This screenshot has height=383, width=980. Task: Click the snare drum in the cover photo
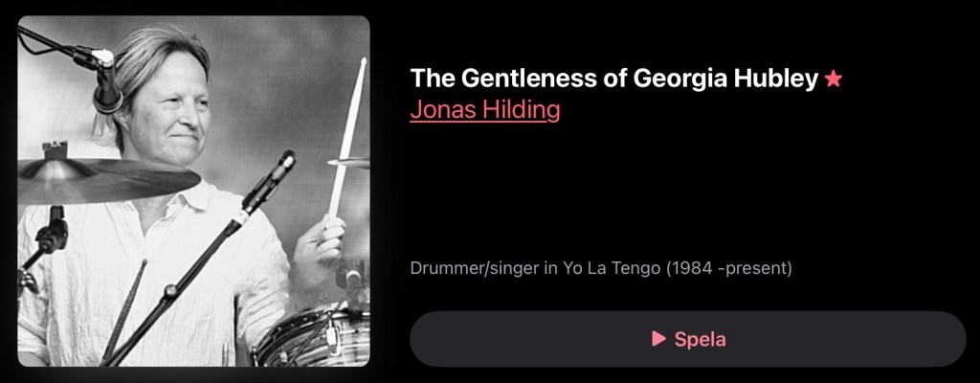click(311, 338)
